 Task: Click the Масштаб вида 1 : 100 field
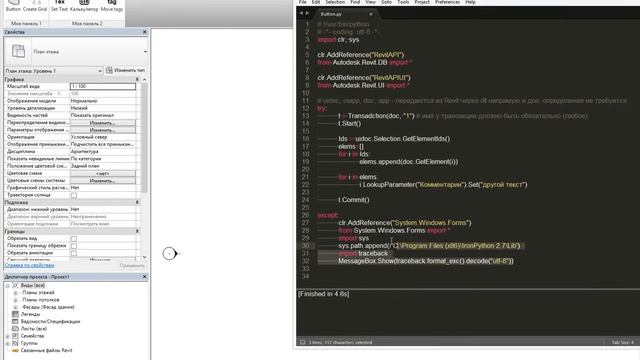point(103,87)
